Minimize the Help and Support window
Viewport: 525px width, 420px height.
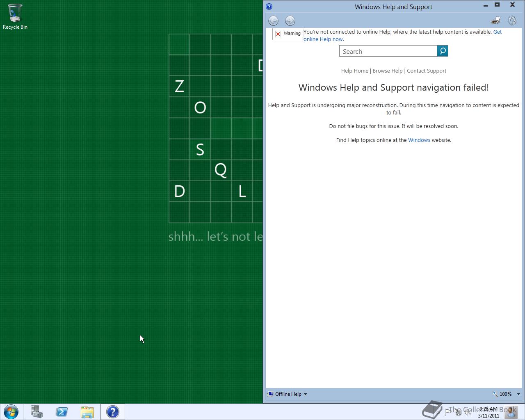click(486, 5)
